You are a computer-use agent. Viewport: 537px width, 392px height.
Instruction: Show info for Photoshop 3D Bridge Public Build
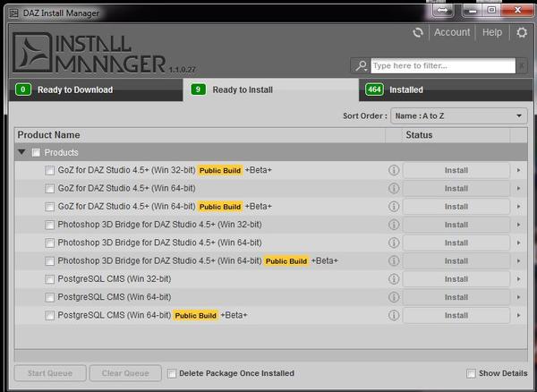tap(394, 260)
